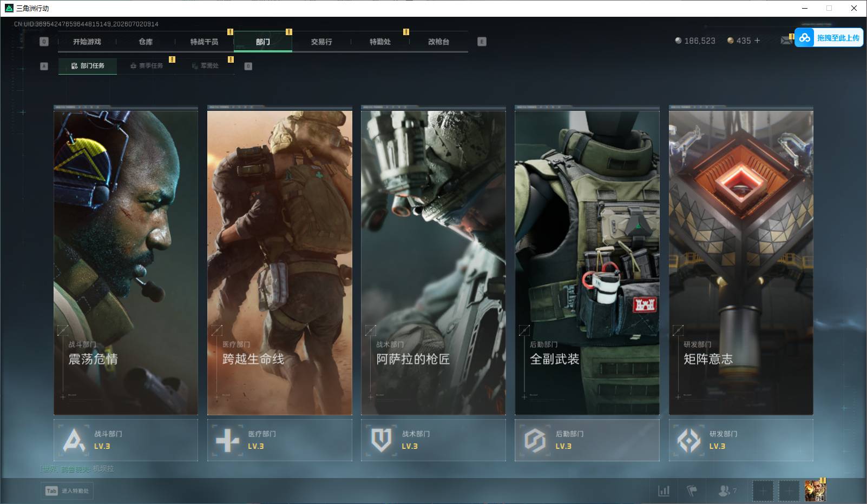Click the 战斗部门 LV.3 panel
867x504 pixels.
click(126, 440)
